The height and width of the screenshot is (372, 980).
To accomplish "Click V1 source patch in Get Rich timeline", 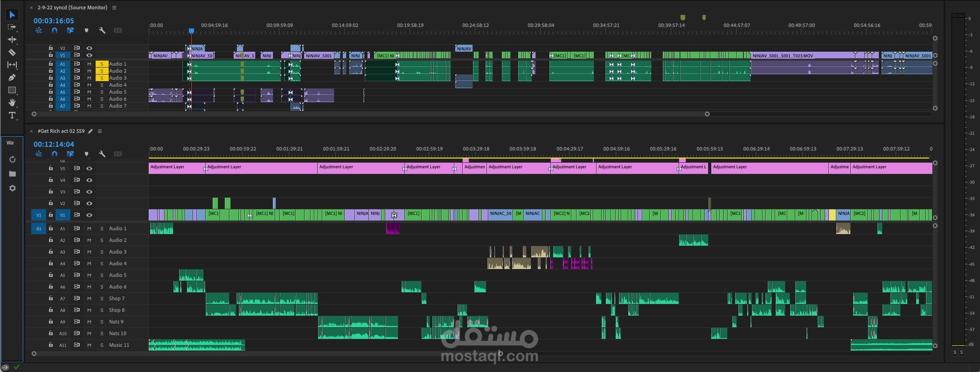I will click(x=39, y=215).
